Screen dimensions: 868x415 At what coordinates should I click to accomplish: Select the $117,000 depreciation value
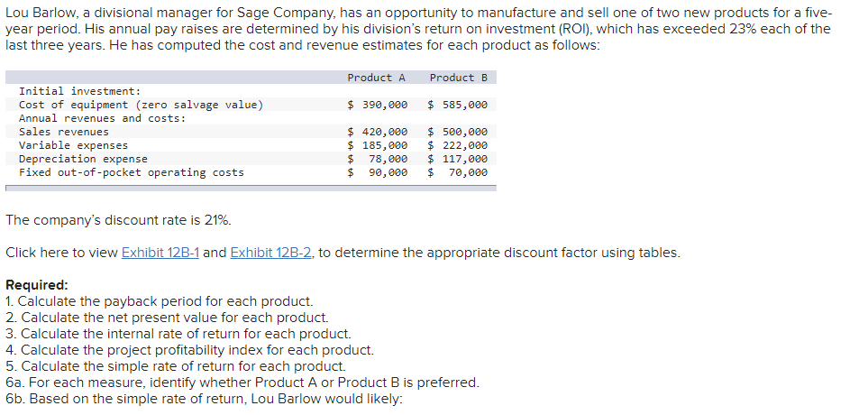(x=458, y=159)
